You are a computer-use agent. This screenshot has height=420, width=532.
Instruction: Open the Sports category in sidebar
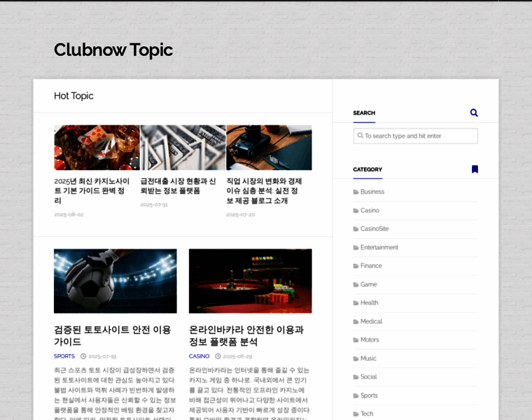[x=369, y=395]
